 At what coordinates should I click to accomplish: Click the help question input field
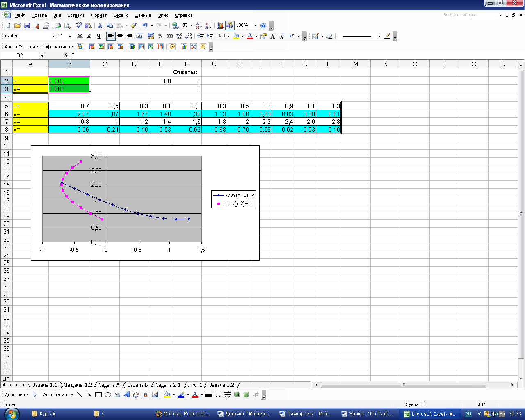pyautogui.click(x=470, y=15)
